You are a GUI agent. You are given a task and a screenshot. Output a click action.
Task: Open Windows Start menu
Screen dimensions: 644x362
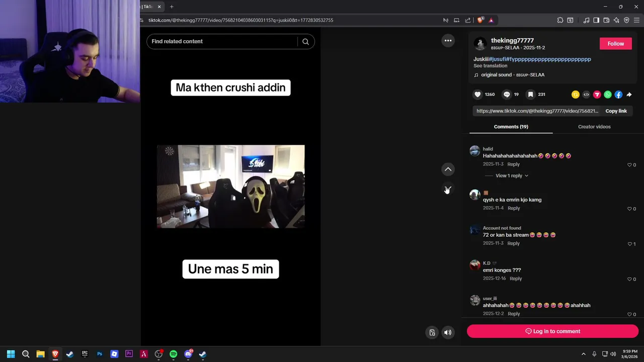point(11,354)
